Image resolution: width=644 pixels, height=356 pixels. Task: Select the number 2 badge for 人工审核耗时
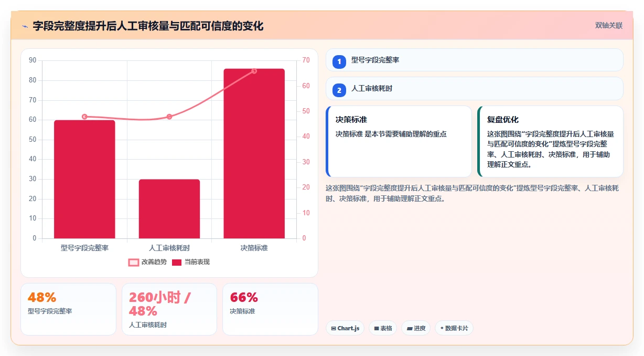click(x=339, y=90)
